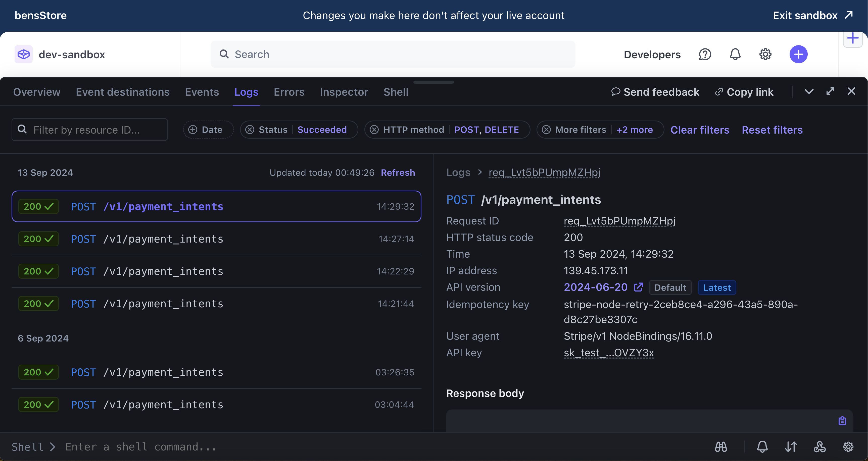Close the workbench panel
Screen dimensions: 868x461
pos(851,91)
